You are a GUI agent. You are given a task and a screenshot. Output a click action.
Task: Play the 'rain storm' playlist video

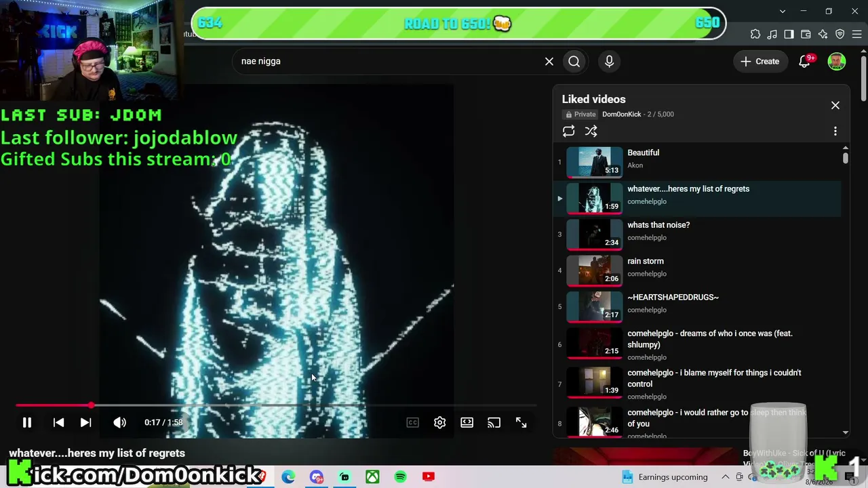point(698,270)
